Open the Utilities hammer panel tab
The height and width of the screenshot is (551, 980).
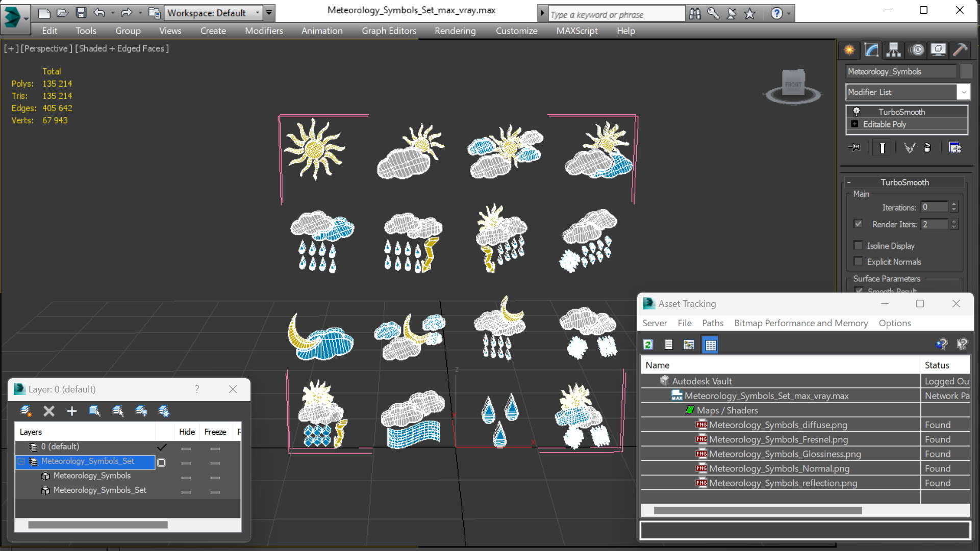click(960, 49)
